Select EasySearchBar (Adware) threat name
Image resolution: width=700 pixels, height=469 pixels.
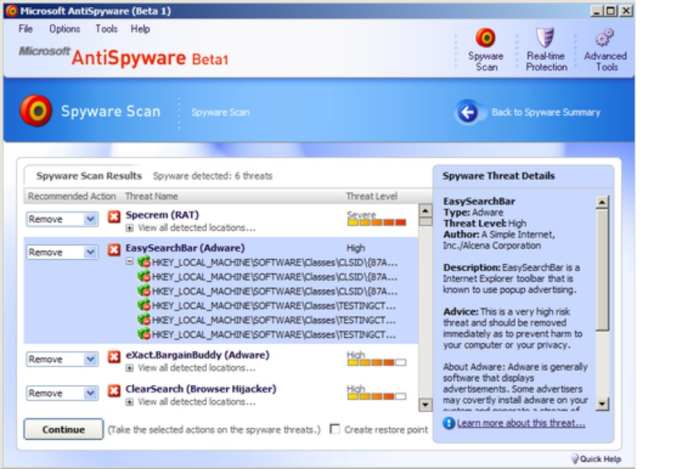tap(185, 248)
